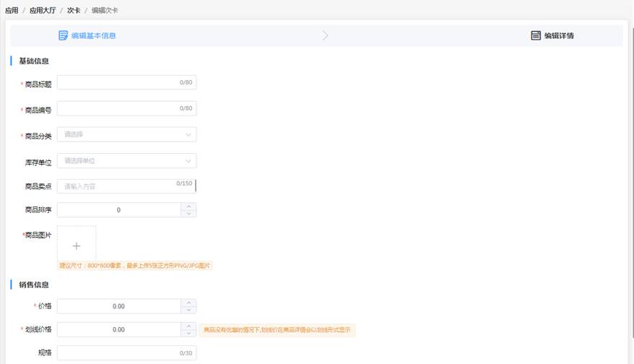Focus the 商品标题 input field
This screenshot has height=364, width=634.
click(x=116, y=83)
